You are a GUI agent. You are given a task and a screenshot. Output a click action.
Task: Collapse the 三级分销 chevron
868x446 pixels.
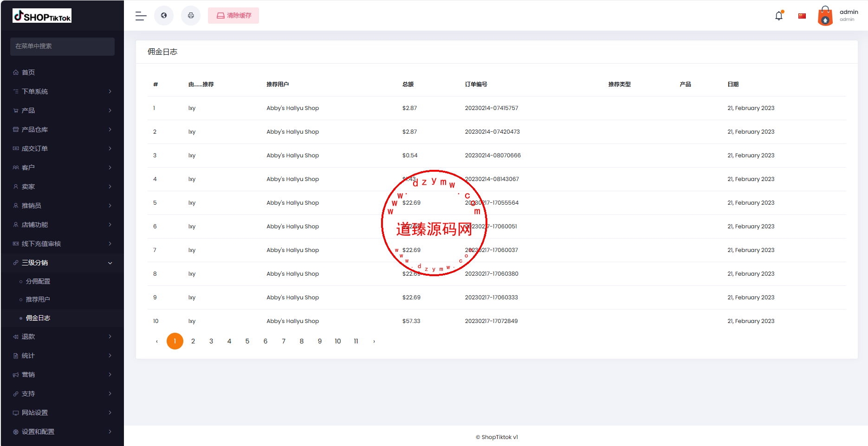pyautogui.click(x=110, y=263)
